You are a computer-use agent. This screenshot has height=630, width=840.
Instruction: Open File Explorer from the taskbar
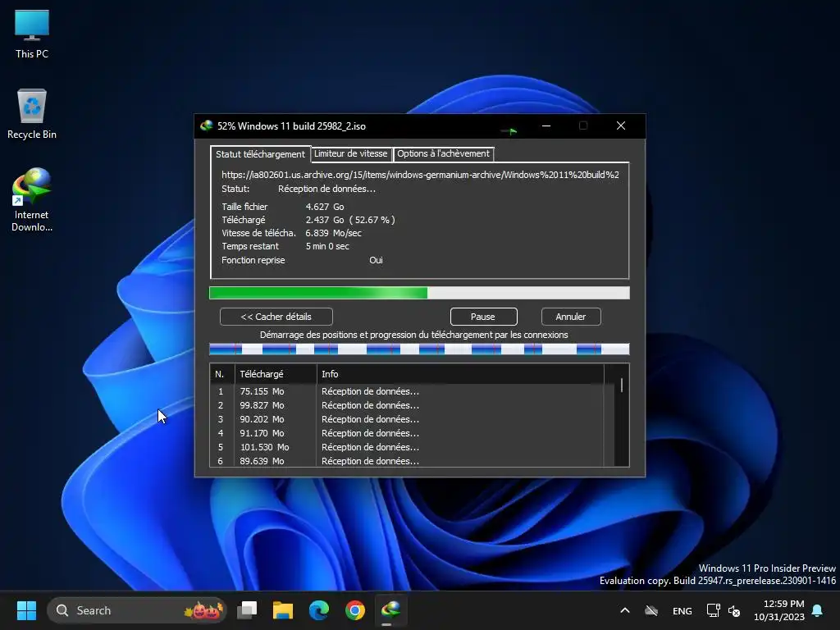pyautogui.click(x=283, y=610)
